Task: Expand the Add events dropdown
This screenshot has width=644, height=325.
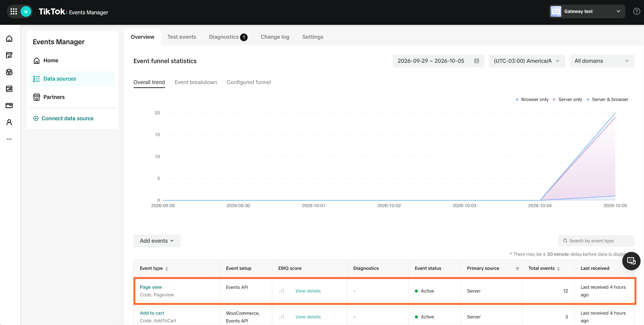Action: 157,241
